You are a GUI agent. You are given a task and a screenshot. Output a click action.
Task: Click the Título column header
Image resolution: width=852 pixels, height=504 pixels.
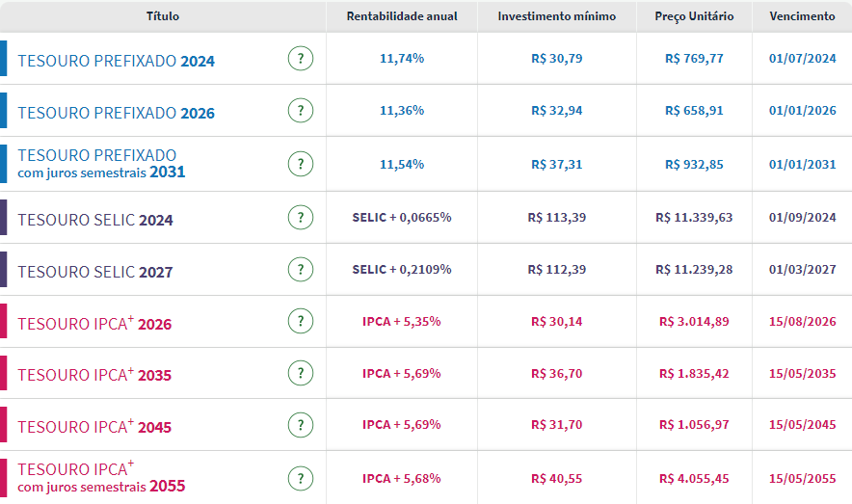point(162,16)
